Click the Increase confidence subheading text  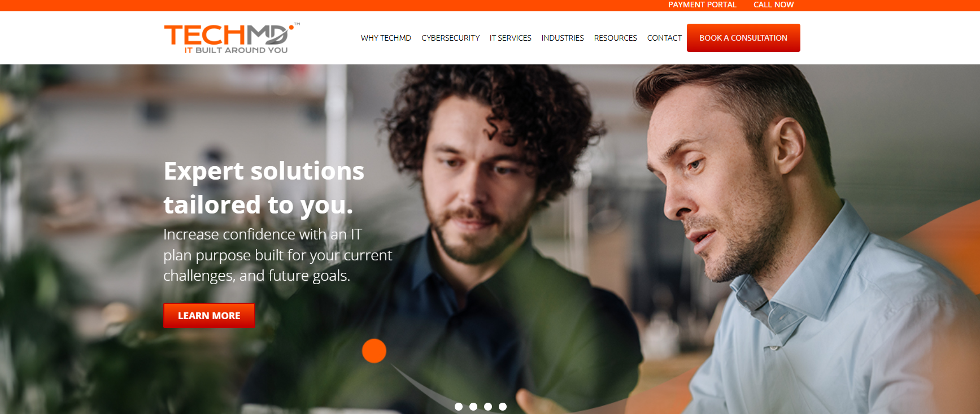tap(277, 255)
